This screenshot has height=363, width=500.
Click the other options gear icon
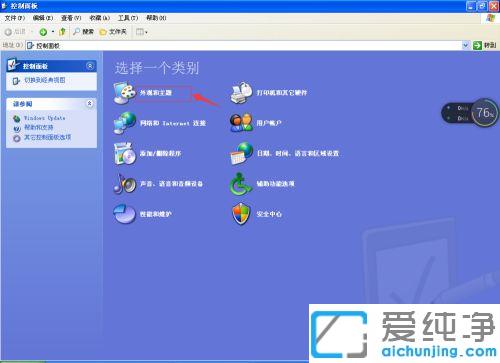pos(17,138)
